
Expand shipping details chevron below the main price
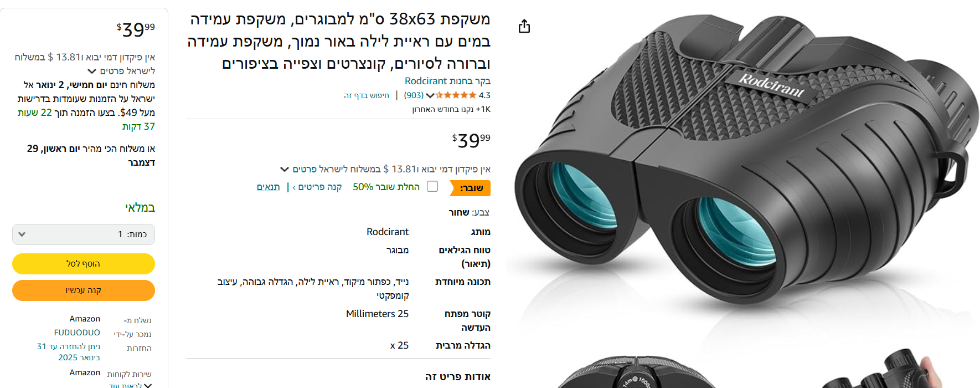point(285,169)
